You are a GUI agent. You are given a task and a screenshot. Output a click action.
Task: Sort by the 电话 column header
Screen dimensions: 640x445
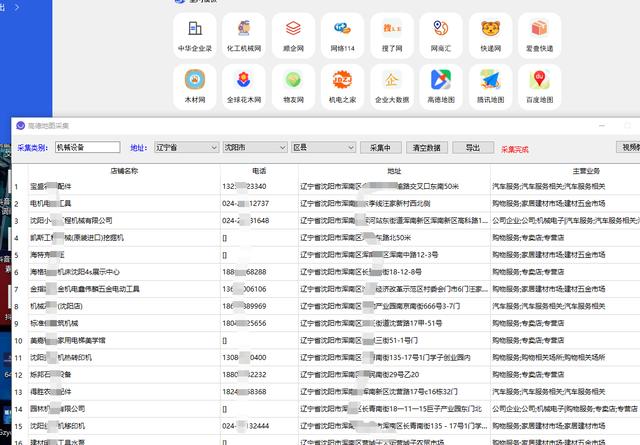point(259,171)
